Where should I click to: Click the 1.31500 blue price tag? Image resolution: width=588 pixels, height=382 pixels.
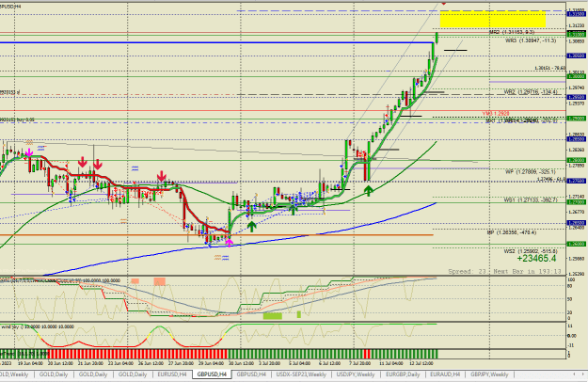[576, 14]
